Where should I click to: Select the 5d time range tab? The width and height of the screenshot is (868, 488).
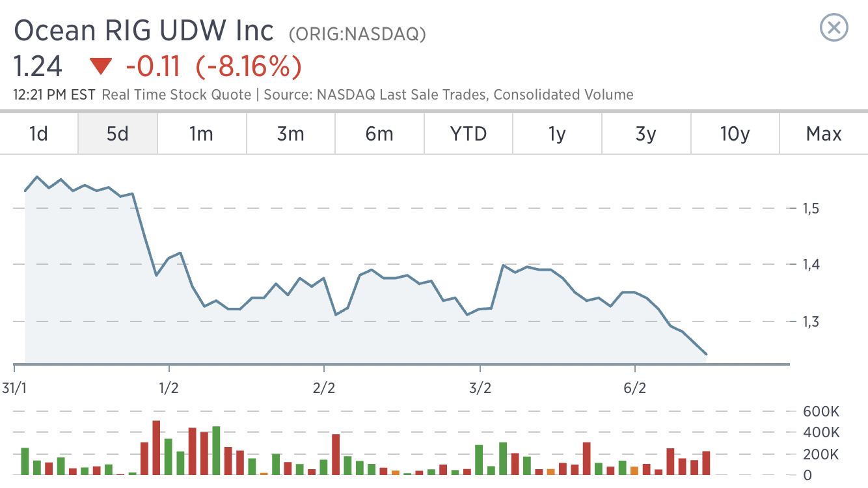tap(118, 134)
